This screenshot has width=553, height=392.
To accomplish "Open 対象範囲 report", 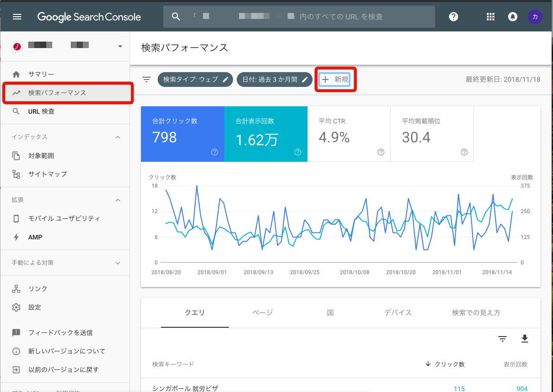I will (65, 155).
